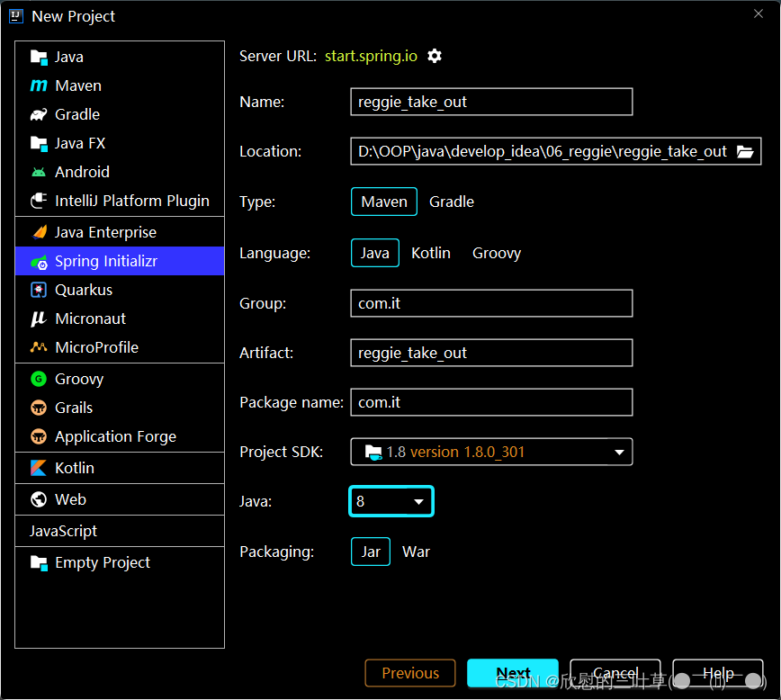This screenshot has width=781, height=700.
Task: Click the Package name field
Action: point(491,402)
